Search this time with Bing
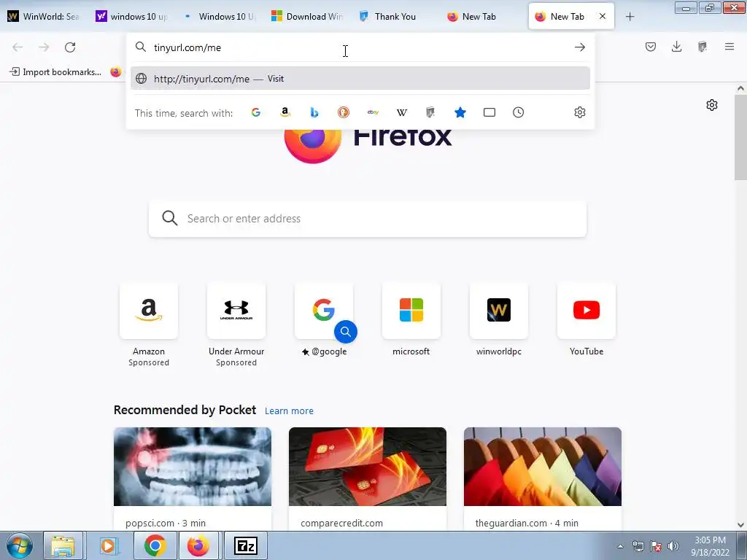This screenshot has width=747, height=560. [314, 112]
